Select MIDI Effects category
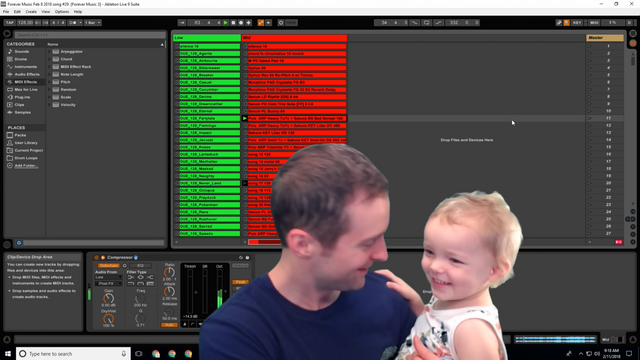The width and height of the screenshot is (640, 360). point(25,82)
